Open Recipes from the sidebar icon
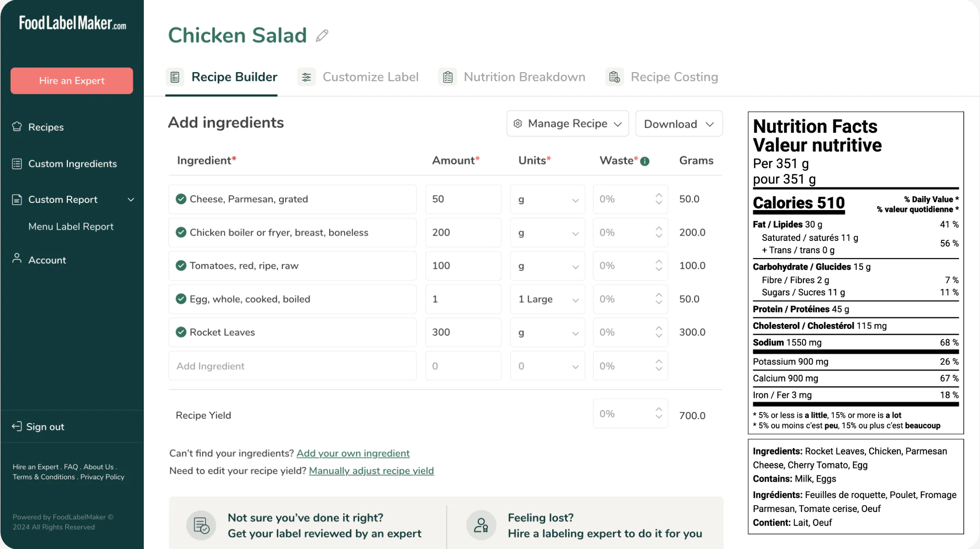This screenshot has width=980, height=549. [x=17, y=126]
